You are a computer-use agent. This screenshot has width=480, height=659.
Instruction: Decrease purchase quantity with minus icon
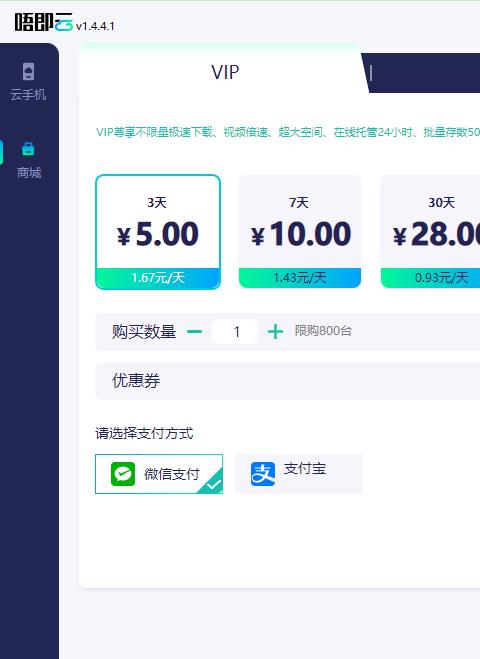194,332
